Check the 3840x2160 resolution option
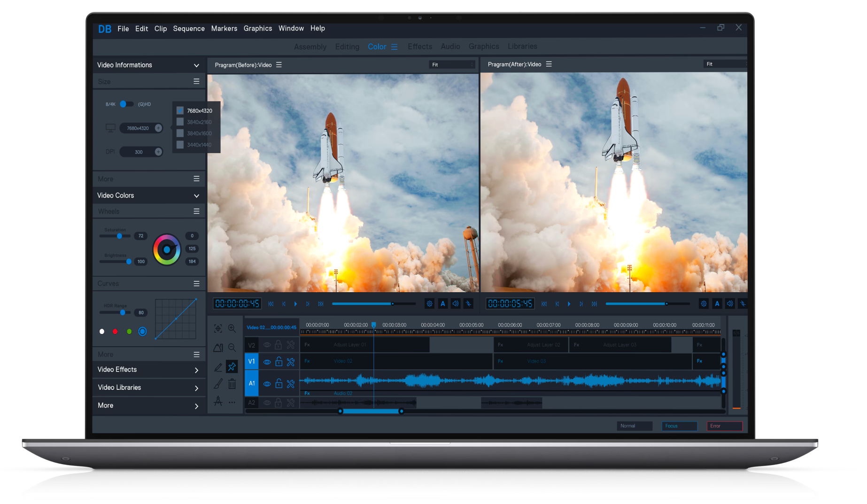Screen dimensions: 867x504 180,122
